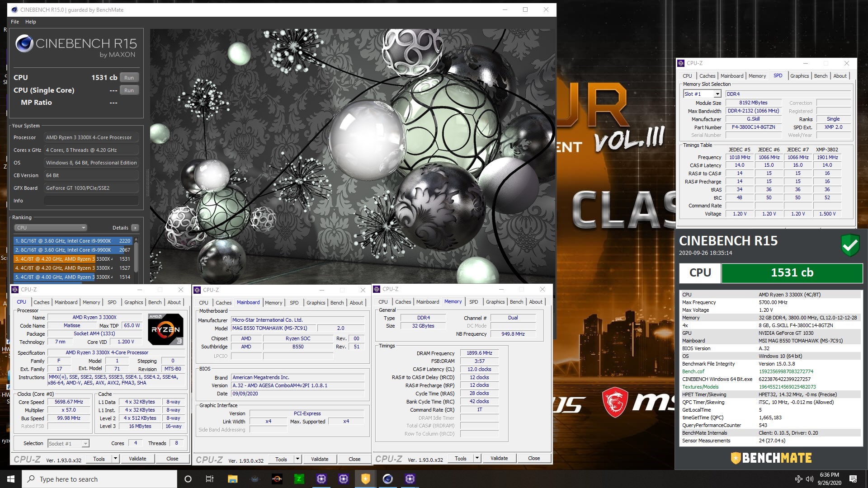Viewport: 868px width, 488px height.
Task: Select ranking row 3 Ryzen 3300X 1531
Action: (x=73, y=259)
